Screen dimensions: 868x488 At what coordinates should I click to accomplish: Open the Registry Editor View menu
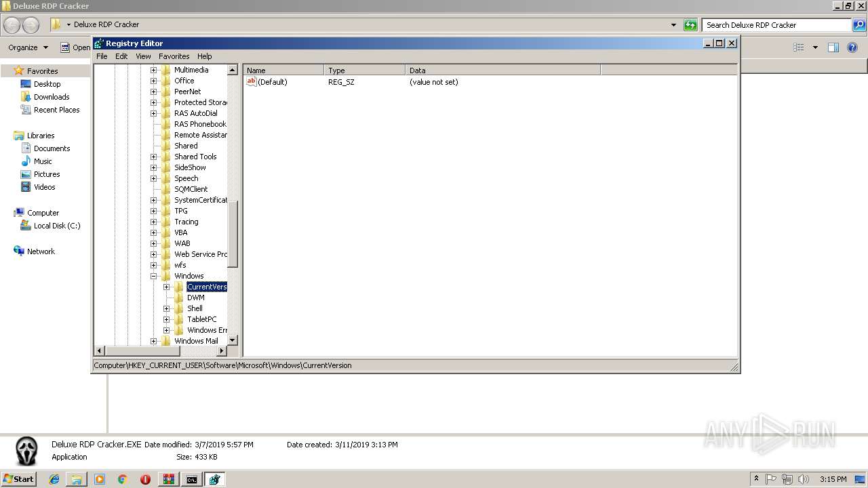point(143,56)
